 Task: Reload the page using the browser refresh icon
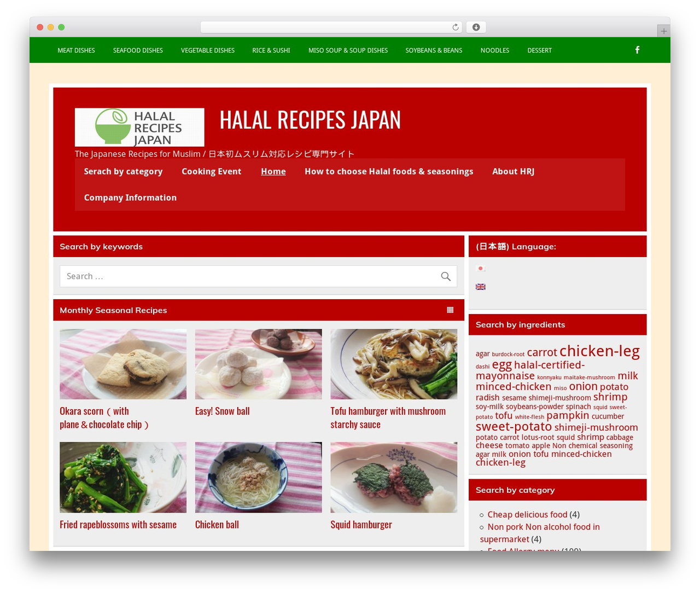[456, 27]
